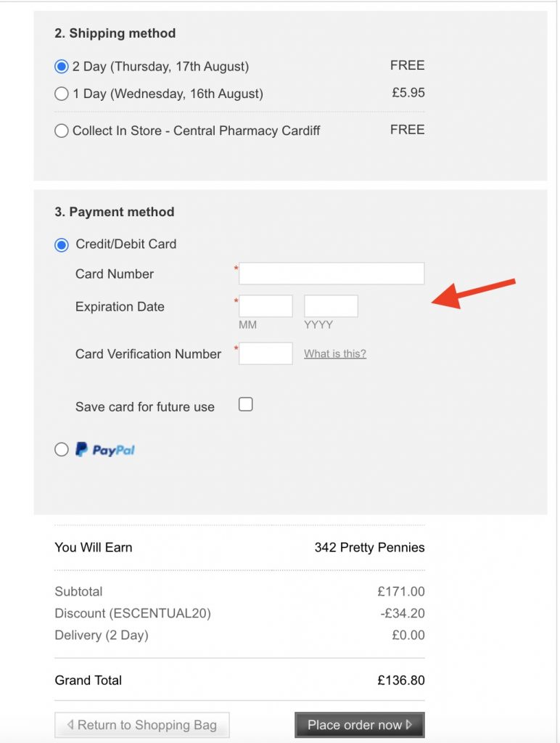Click the Save card for future use label
The height and width of the screenshot is (743, 560).
point(145,407)
